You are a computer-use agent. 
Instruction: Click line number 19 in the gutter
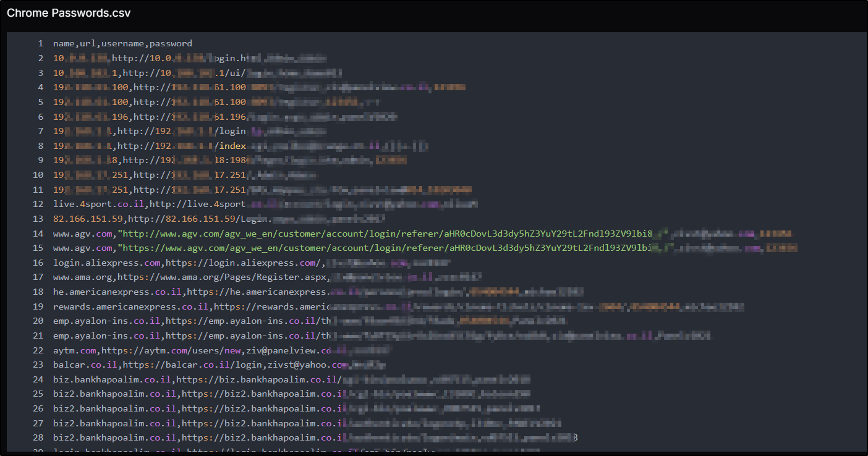pyautogui.click(x=38, y=306)
